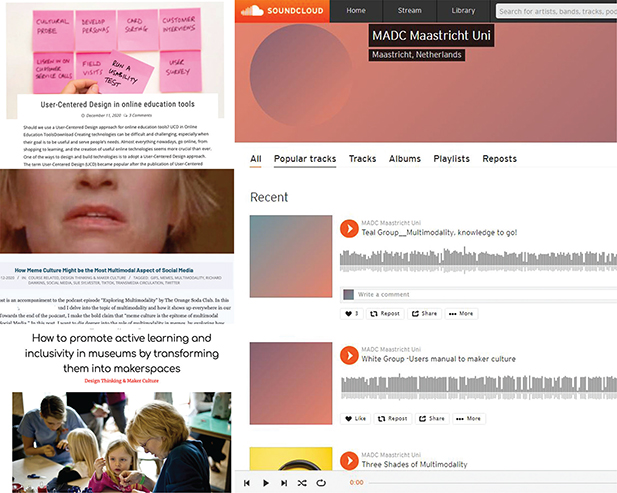Click the next track player icon
Screen dimensions: 617x493
tap(284, 483)
